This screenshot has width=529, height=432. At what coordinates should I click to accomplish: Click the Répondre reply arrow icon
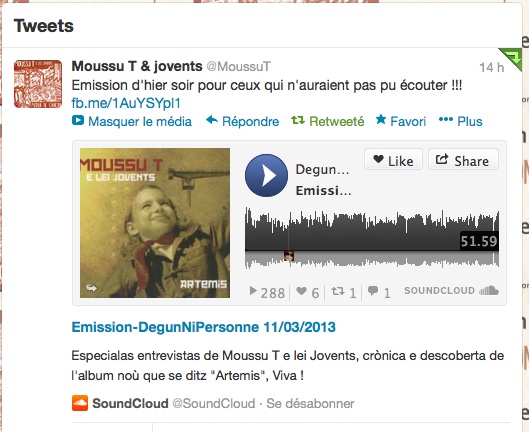[212, 120]
